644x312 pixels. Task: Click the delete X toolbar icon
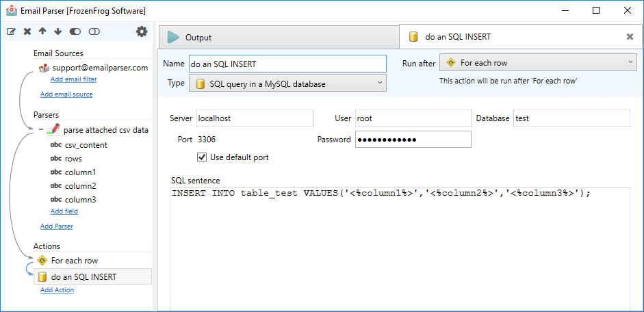click(27, 31)
